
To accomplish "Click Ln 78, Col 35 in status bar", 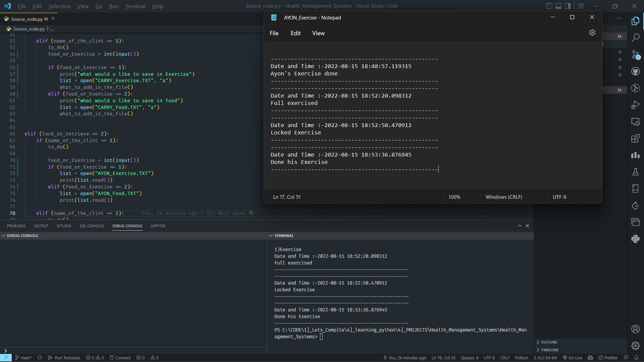I will pos(443,358).
